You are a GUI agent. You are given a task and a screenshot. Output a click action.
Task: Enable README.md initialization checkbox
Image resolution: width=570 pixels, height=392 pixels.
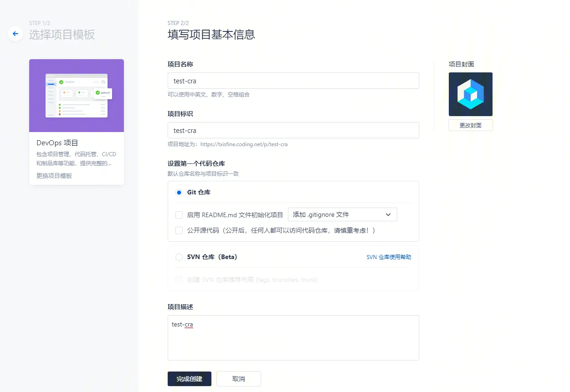pyautogui.click(x=179, y=215)
